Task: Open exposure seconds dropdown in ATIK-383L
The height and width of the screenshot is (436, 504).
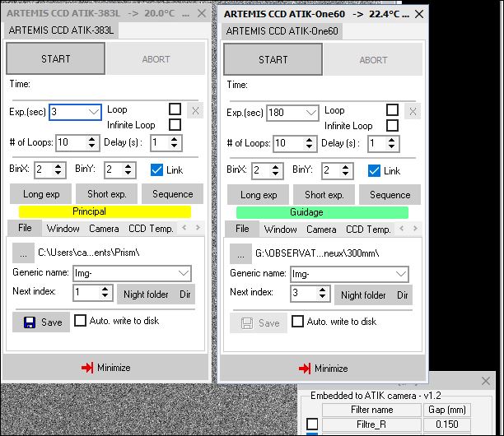Action: pos(92,112)
